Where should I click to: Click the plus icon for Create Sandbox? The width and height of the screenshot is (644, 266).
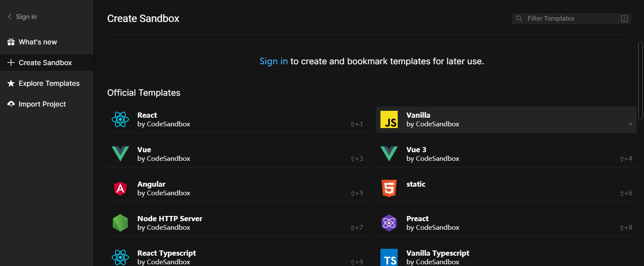click(11, 63)
